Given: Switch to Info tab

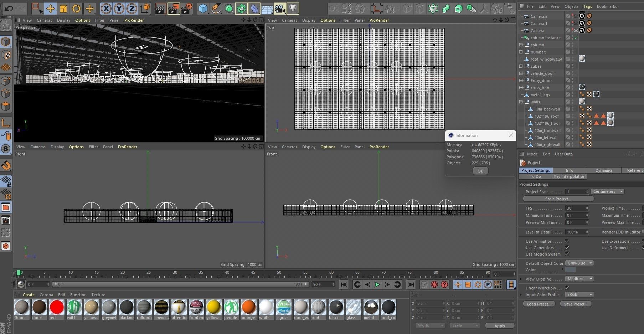Looking at the screenshot, I should [570, 170].
